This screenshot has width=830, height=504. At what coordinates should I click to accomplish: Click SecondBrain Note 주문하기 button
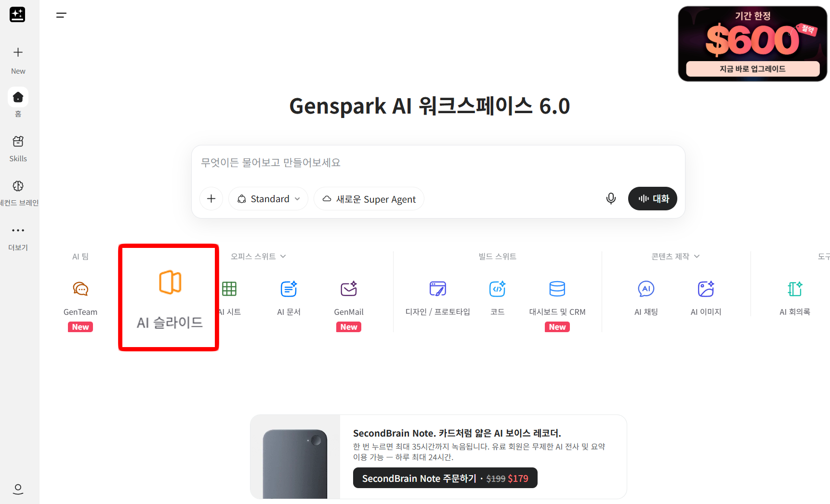point(445,478)
